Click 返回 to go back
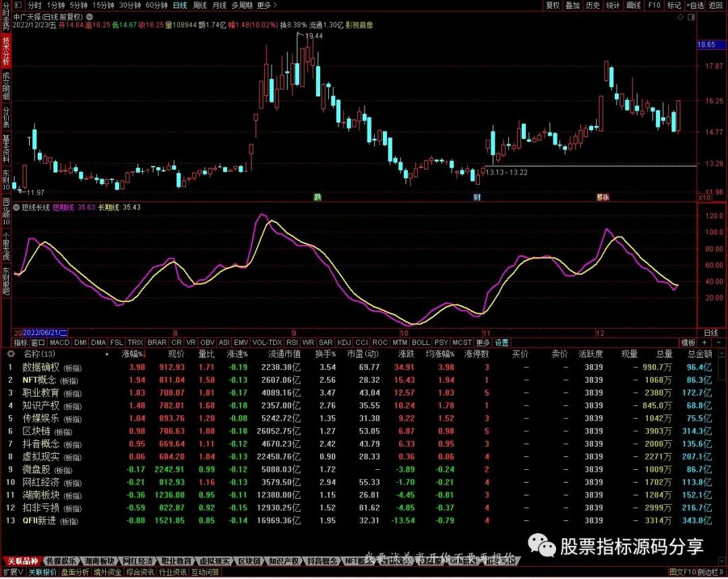 click(715, 5)
